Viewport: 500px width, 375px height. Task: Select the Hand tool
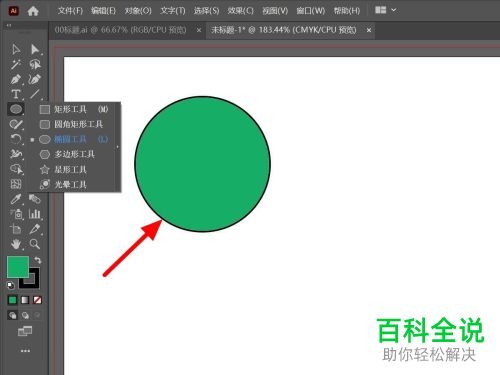pyautogui.click(x=16, y=244)
